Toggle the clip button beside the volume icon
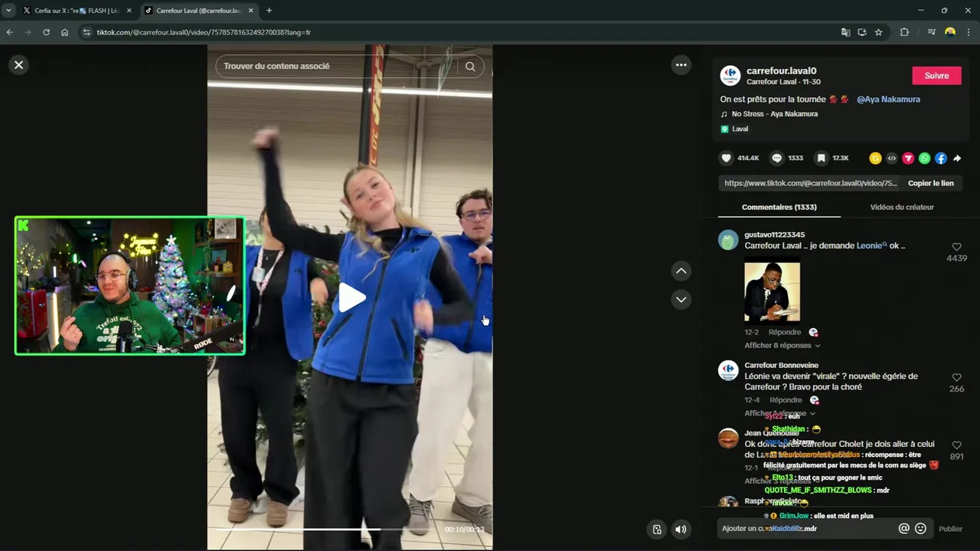Viewport: 980px width, 551px height. coord(657,529)
